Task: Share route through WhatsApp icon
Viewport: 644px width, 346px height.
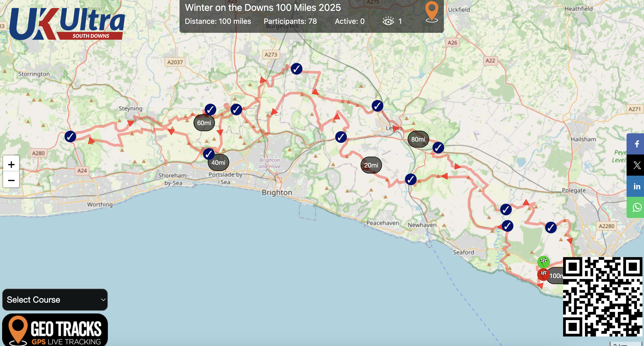Action: pos(637,207)
